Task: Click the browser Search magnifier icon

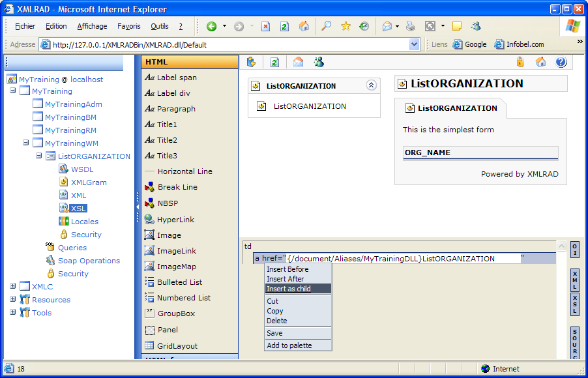Action: click(327, 27)
